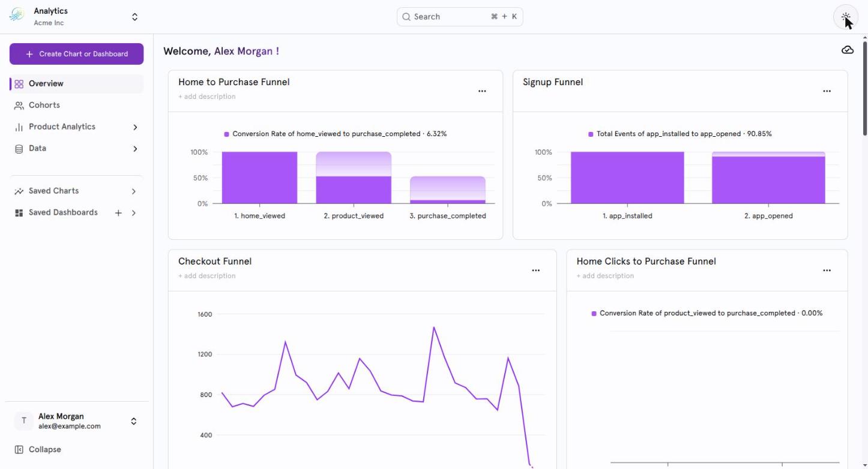Click the 1. home_viewed funnel bar

point(259,178)
